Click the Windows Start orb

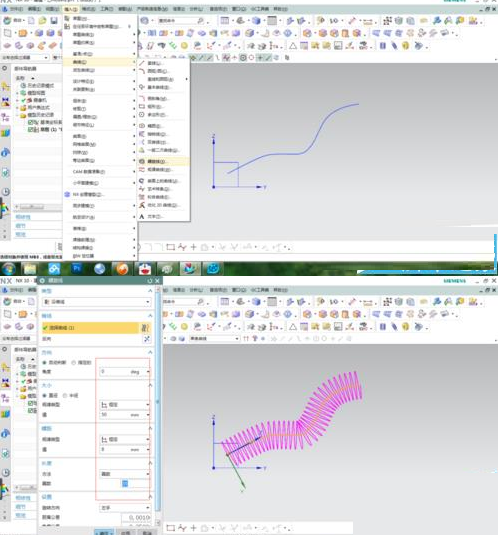[x=9, y=269]
